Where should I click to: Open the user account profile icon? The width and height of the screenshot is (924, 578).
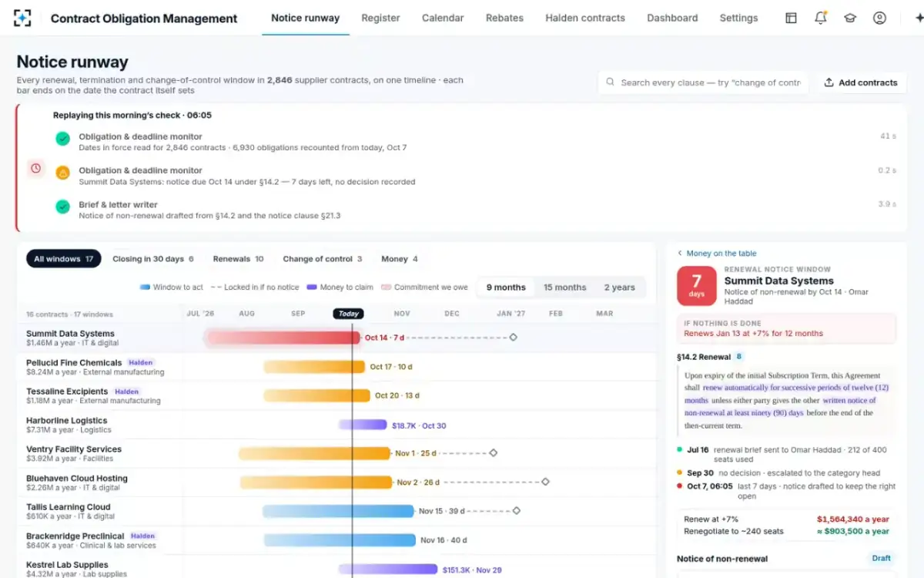coord(879,18)
